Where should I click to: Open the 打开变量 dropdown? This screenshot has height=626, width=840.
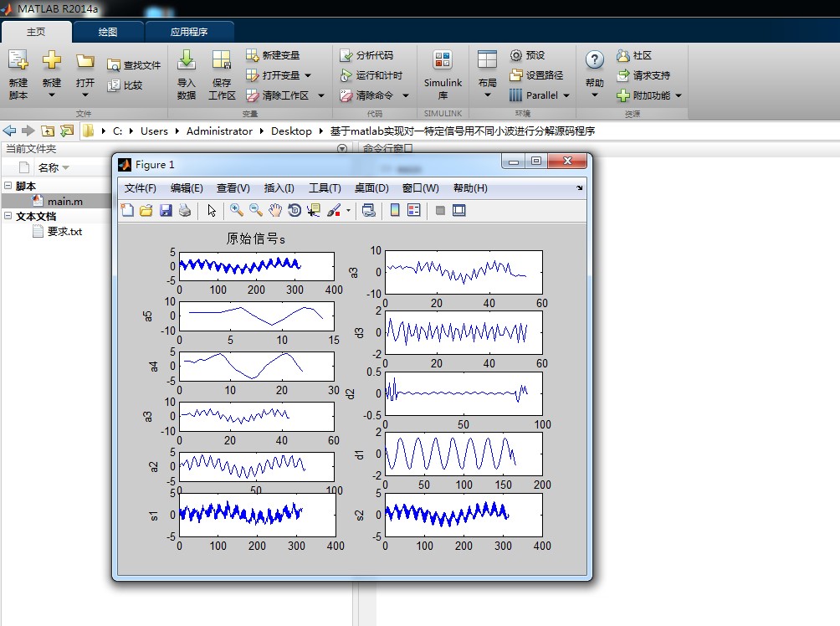[308, 75]
